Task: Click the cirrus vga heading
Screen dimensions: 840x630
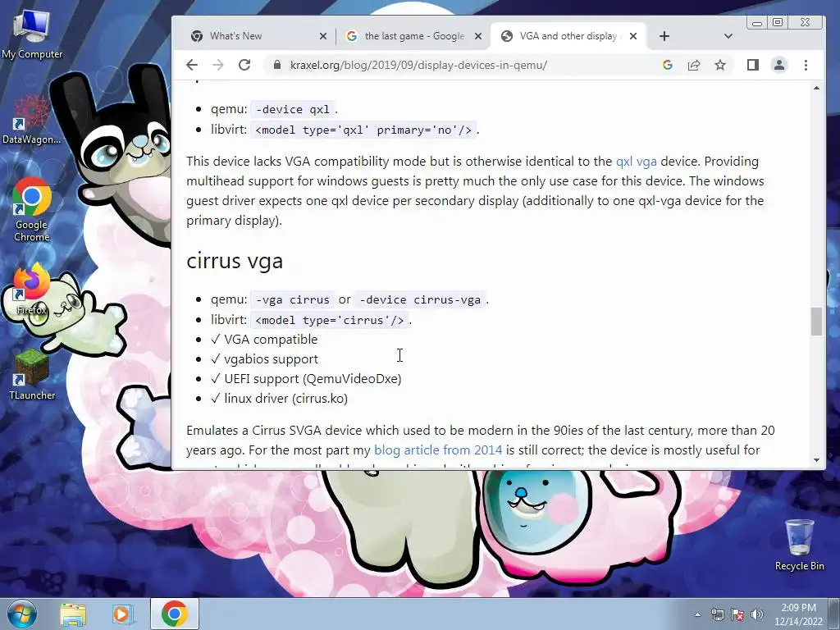Action: click(235, 261)
